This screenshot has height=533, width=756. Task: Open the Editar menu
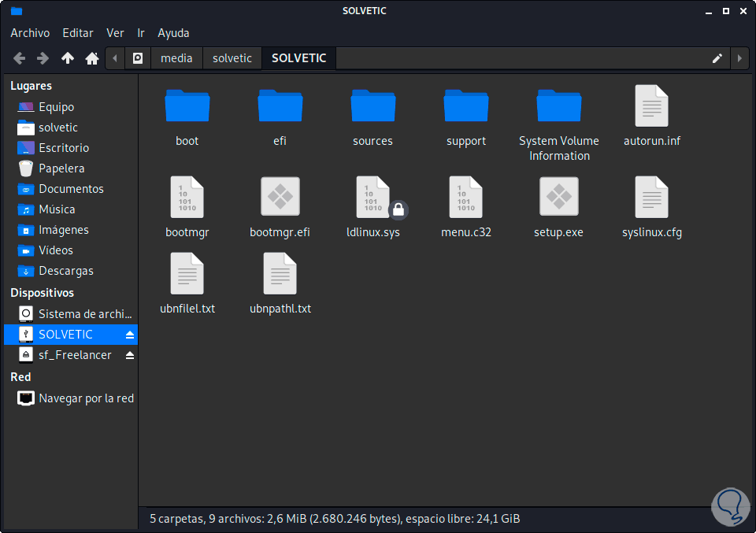pyautogui.click(x=78, y=33)
